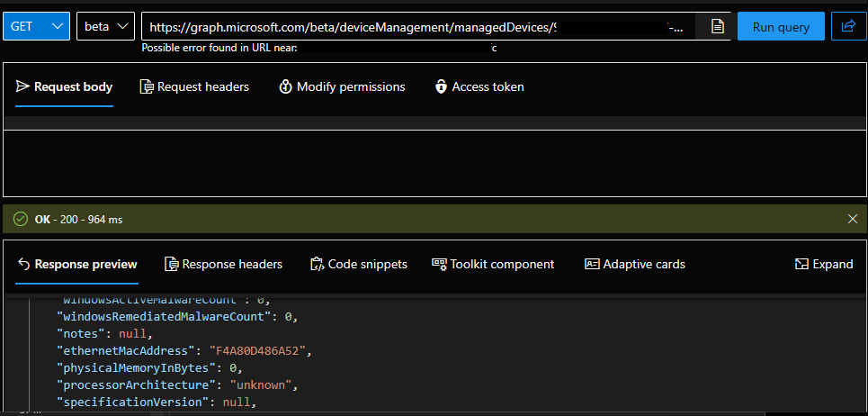
Task: Click the Graph query URL field
Action: pyautogui.click(x=419, y=27)
